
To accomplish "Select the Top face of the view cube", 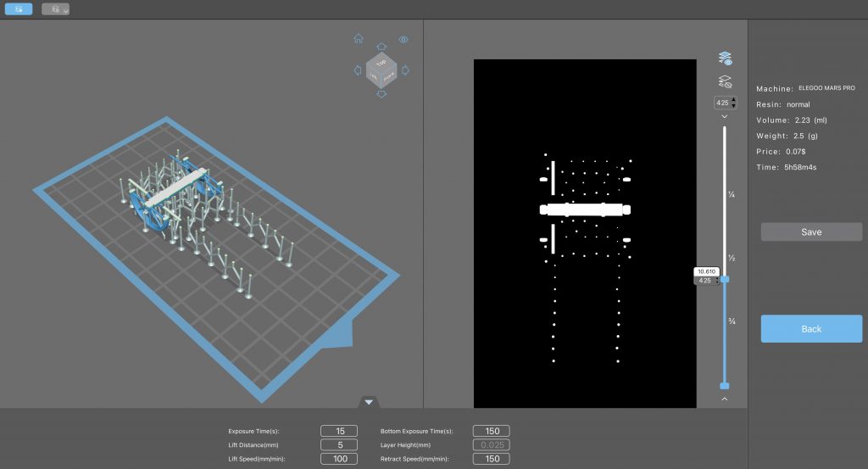I will [x=381, y=64].
